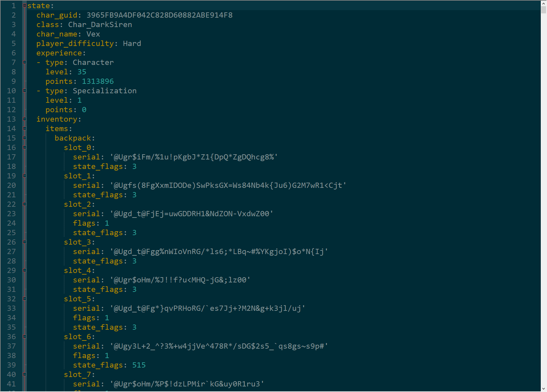This screenshot has height=392, width=547.
Task: Click the player_difficulty value Hard
Action: pos(132,43)
